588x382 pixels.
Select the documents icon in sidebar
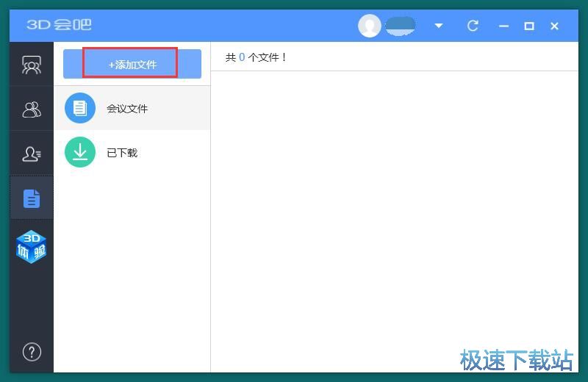click(32, 198)
